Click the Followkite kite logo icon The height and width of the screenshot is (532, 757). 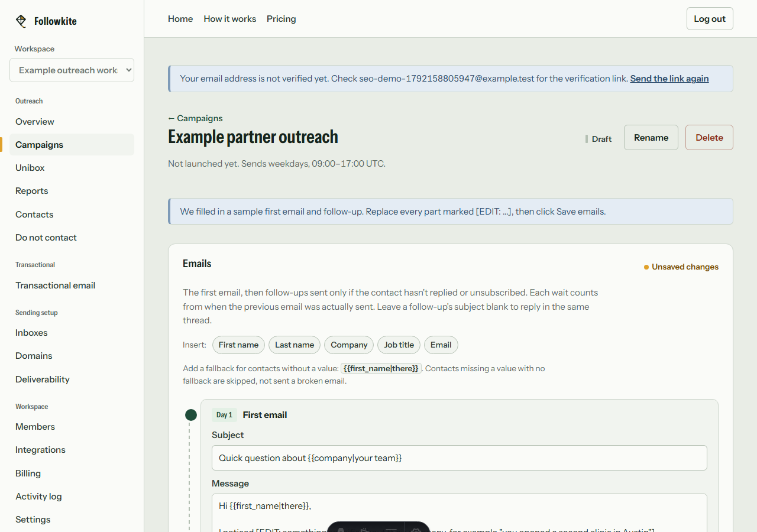click(x=21, y=21)
